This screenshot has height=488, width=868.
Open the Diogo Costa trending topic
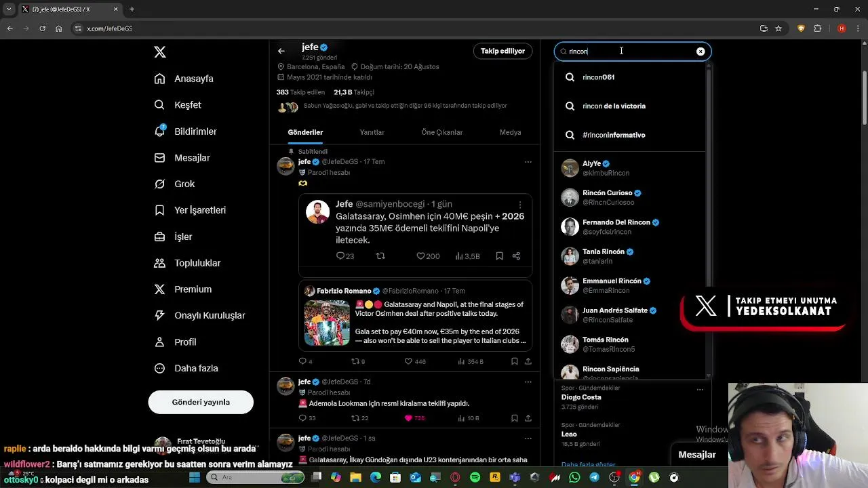(581, 397)
